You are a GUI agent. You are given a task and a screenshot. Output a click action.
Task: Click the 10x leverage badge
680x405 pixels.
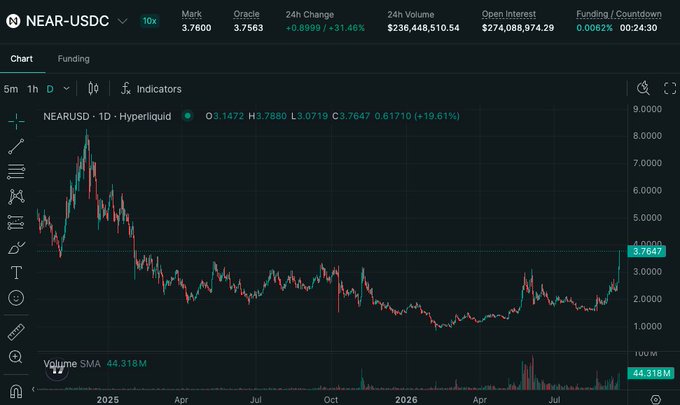[x=150, y=21]
